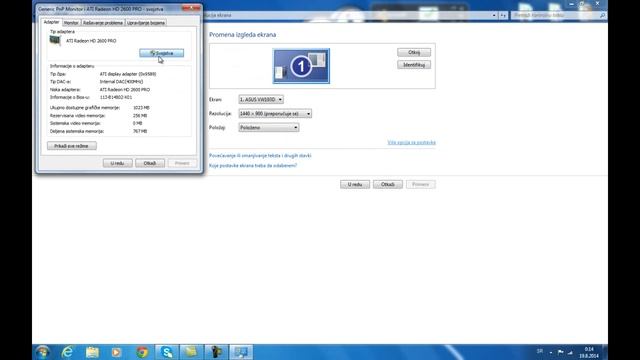Viewport: 640px width, 360px height.
Task: Open the sticky notes taskbar app
Action: click(x=191, y=352)
